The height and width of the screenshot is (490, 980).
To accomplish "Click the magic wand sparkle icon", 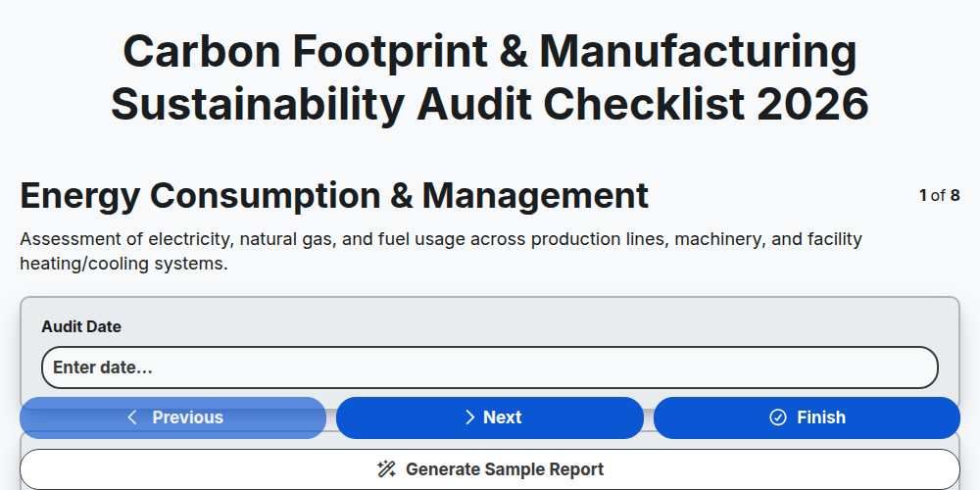I will click(386, 469).
